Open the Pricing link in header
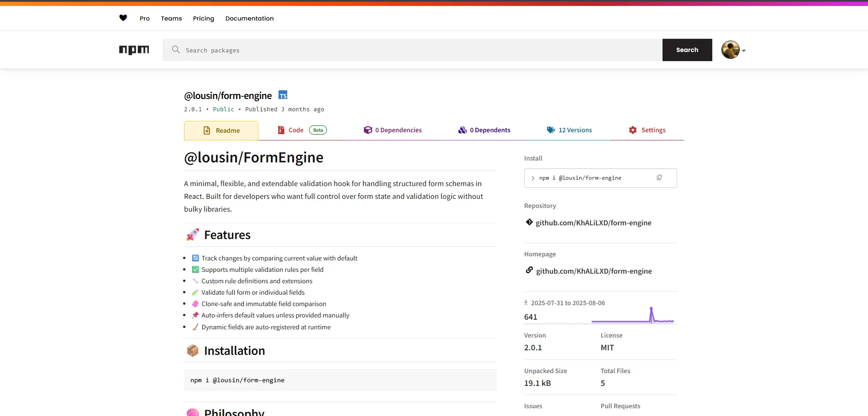The width and height of the screenshot is (868, 416). tap(204, 18)
